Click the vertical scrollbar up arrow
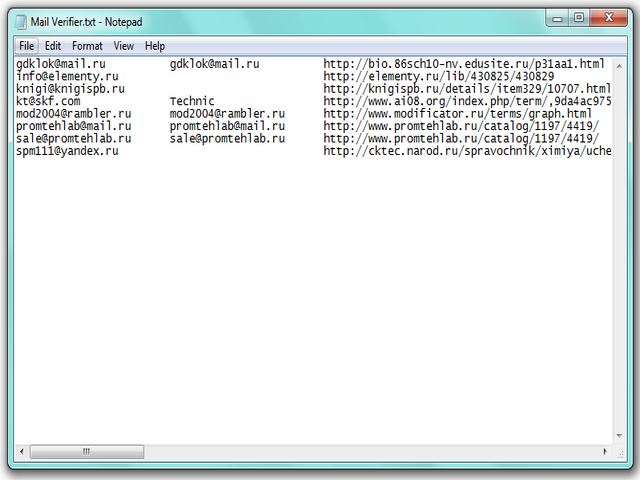The height and width of the screenshot is (480, 640). tap(621, 63)
